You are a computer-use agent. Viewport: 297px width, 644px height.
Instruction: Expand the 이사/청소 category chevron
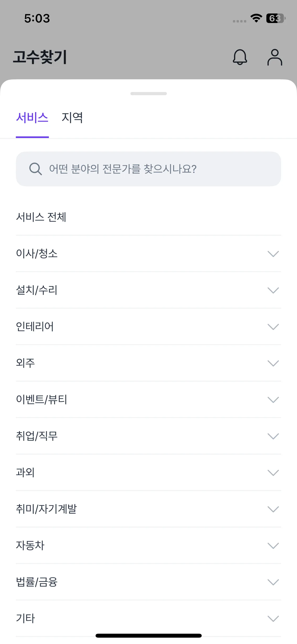click(x=273, y=254)
